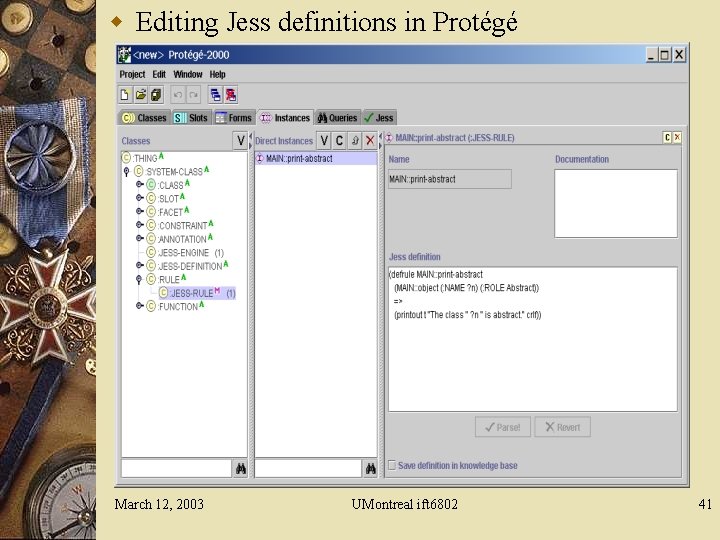Click the instance icon beside MAIN::print-abstract in list

click(259, 158)
